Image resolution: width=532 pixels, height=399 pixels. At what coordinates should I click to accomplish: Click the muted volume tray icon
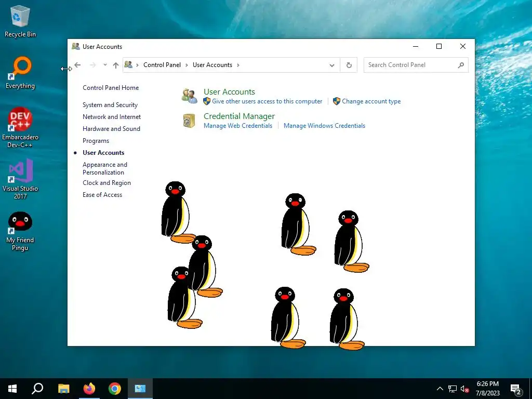[465, 389]
